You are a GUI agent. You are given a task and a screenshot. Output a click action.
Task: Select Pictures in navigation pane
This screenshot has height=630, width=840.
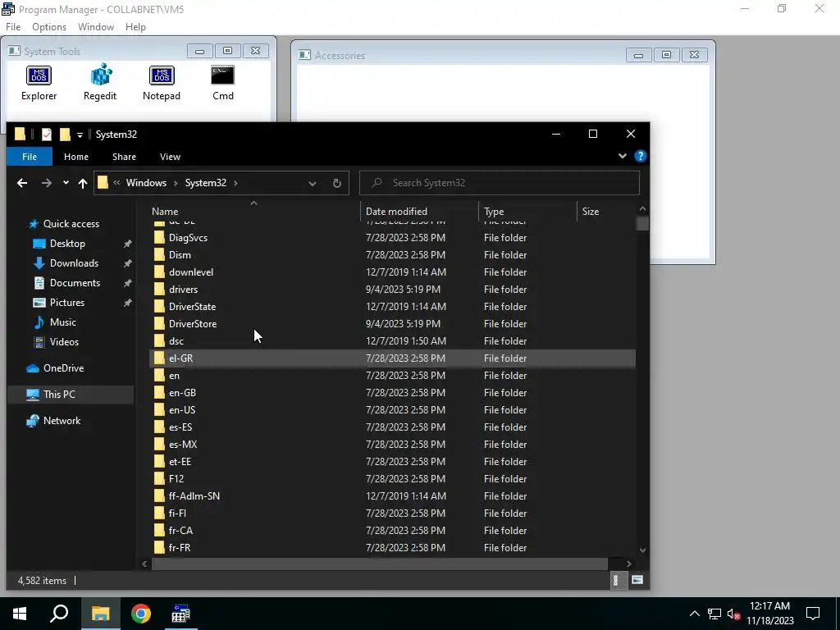tap(67, 303)
